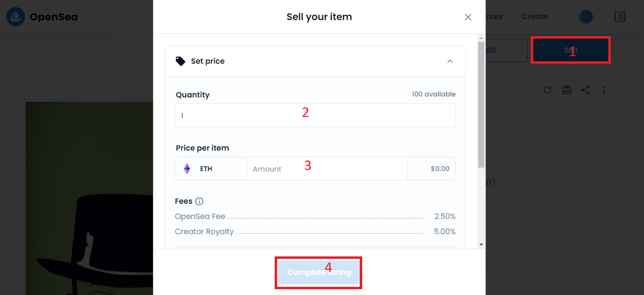Image resolution: width=644 pixels, height=295 pixels.
Task: Close the Sell your item dialog
Action: (x=468, y=17)
